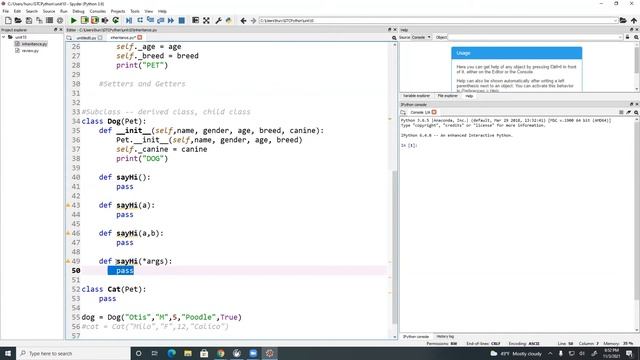The width and height of the screenshot is (640, 360).
Task: Collapse the unit10 project folder
Action: click(4, 37)
